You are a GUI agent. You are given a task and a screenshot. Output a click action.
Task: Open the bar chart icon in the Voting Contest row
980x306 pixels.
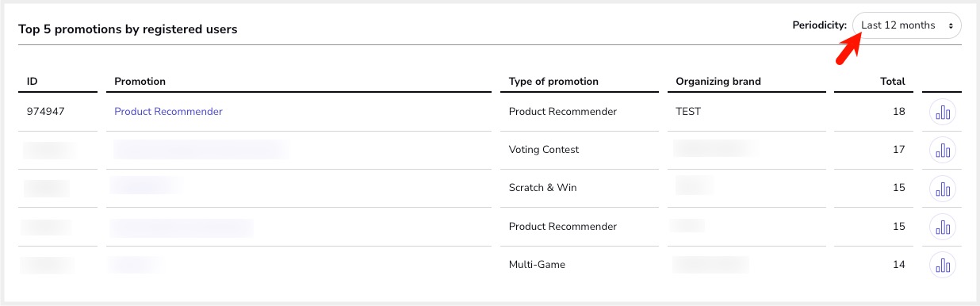tap(943, 150)
